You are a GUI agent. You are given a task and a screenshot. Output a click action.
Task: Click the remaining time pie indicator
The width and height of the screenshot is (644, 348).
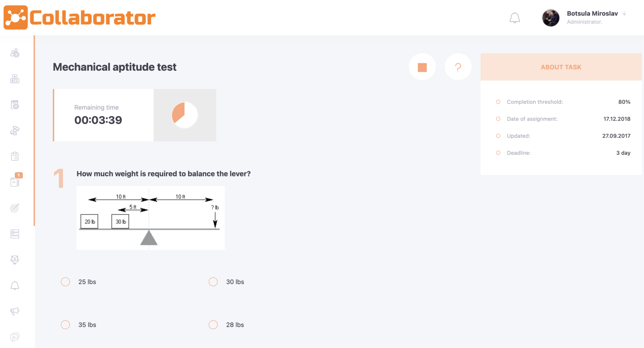pyautogui.click(x=185, y=115)
